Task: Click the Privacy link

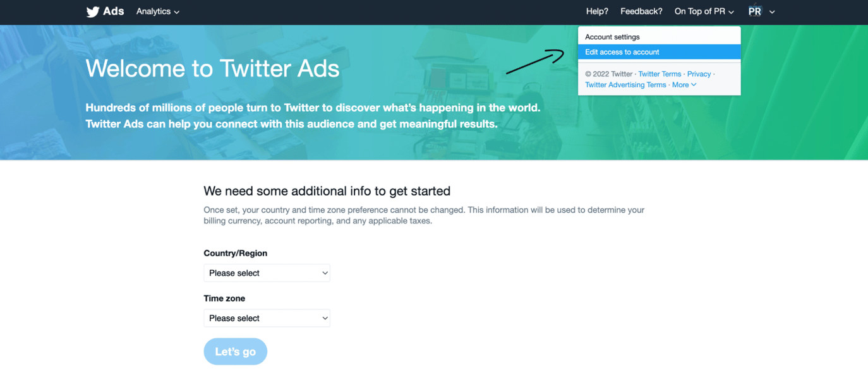Action: [x=699, y=74]
